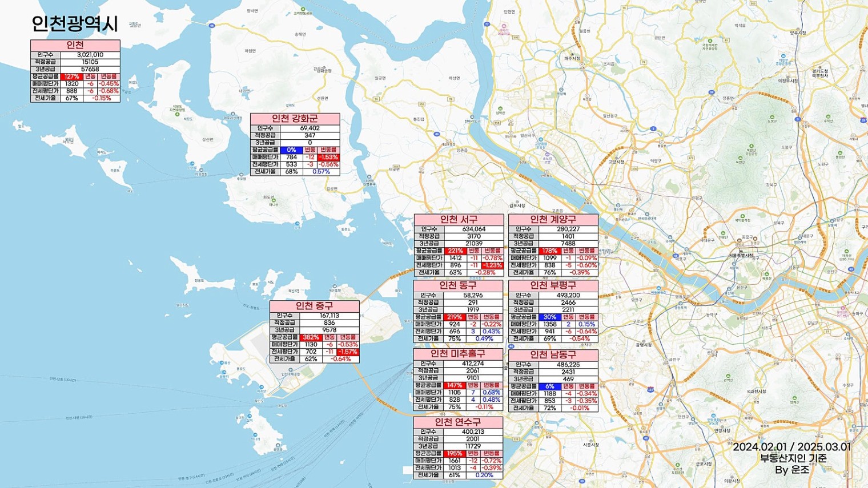Click the '인천' summary table header
The image size is (868, 488).
pos(75,45)
